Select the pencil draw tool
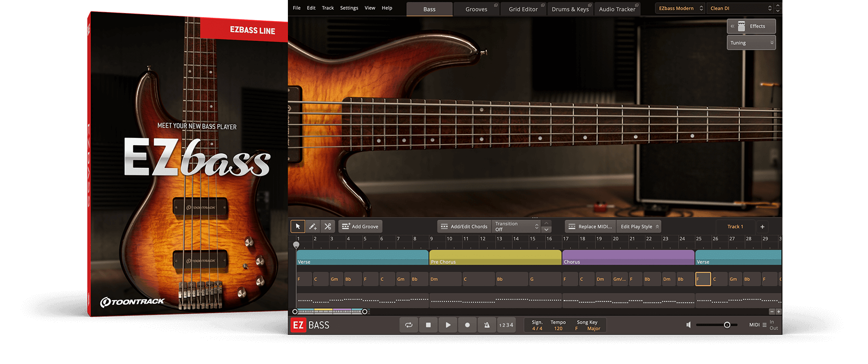Screen dimensions: 868x364 pyautogui.click(x=312, y=226)
